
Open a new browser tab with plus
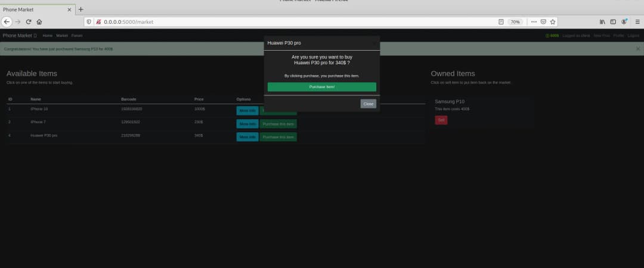(x=81, y=10)
